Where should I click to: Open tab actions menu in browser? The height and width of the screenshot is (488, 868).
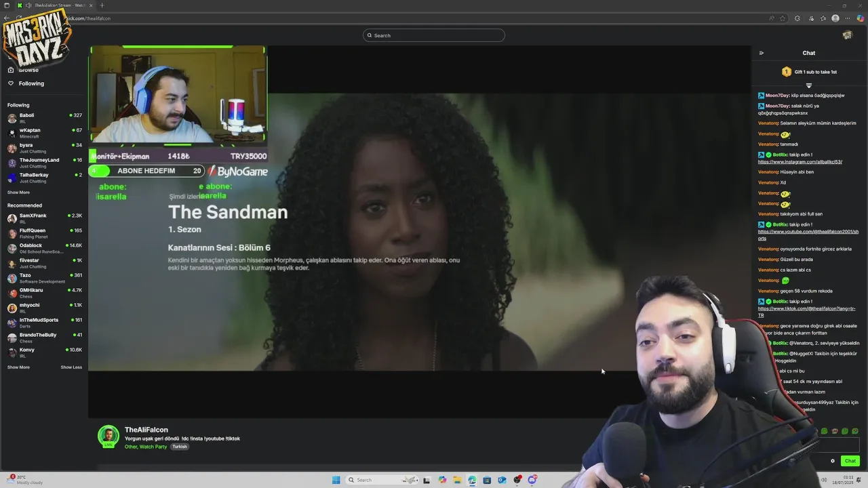click(6, 5)
